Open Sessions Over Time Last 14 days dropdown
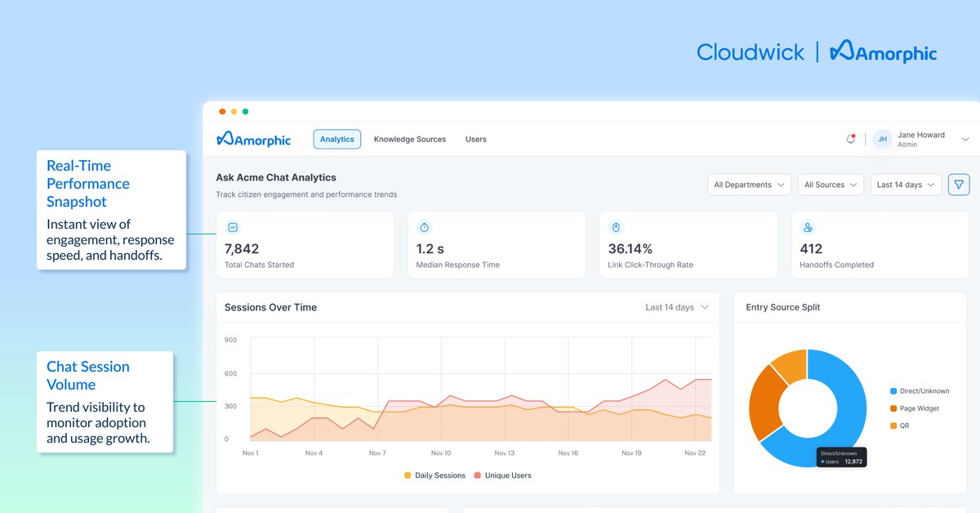The image size is (980, 513). pyautogui.click(x=677, y=307)
